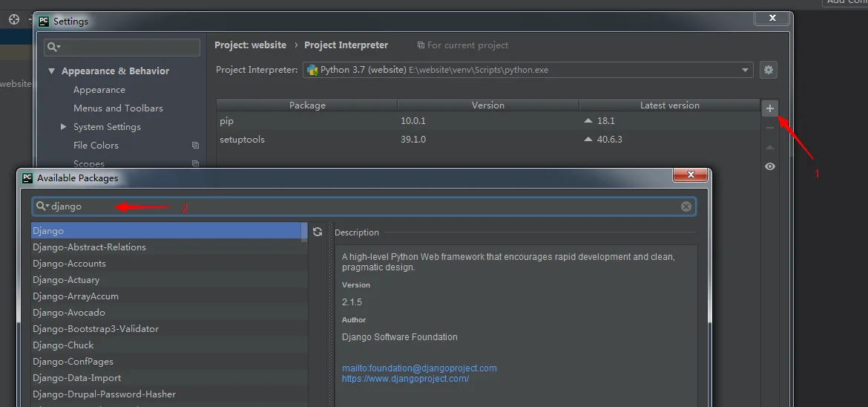Image resolution: width=868 pixels, height=407 pixels.
Task: Open the https://www.djangoproject.com/ link
Action: 405,379
